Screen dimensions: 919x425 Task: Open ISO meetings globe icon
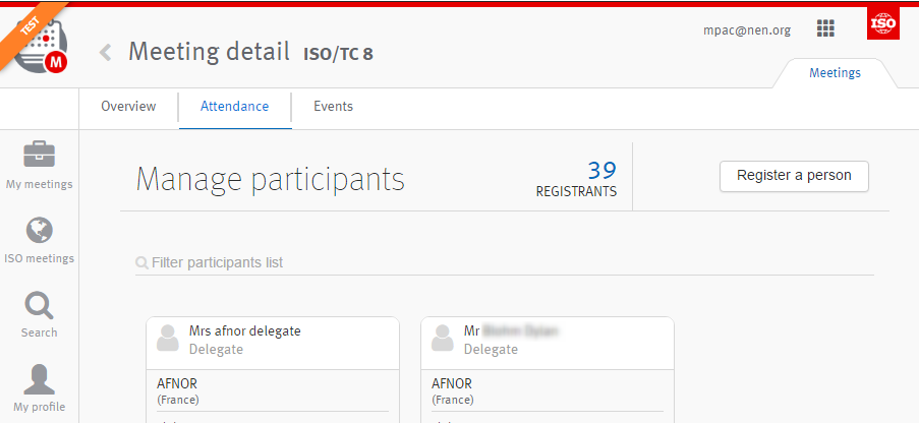coord(39,230)
